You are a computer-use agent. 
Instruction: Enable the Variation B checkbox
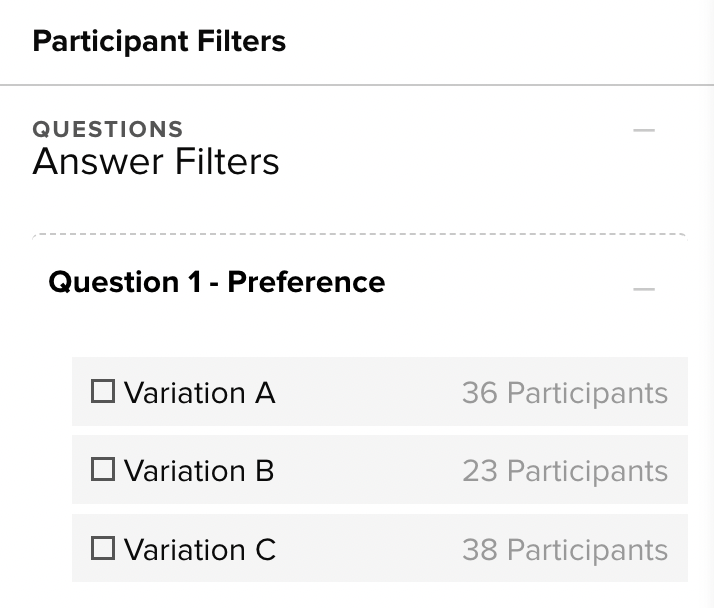pyautogui.click(x=103, y=469)
